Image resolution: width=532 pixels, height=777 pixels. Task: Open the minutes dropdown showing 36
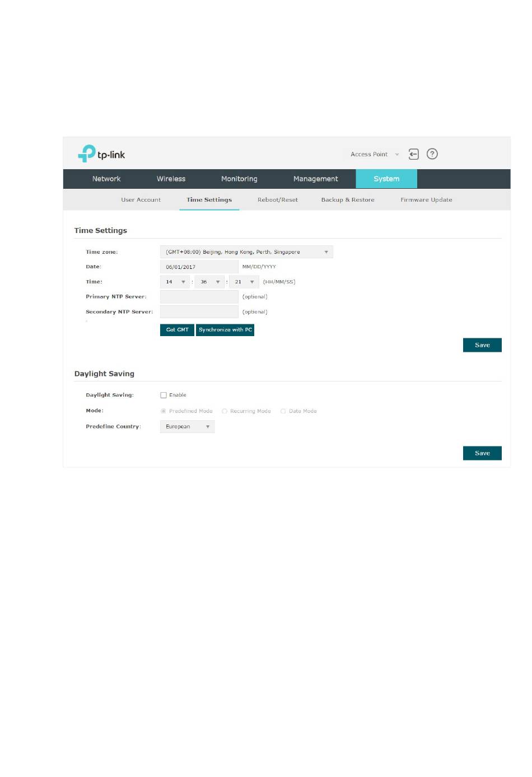click(210, 282)
